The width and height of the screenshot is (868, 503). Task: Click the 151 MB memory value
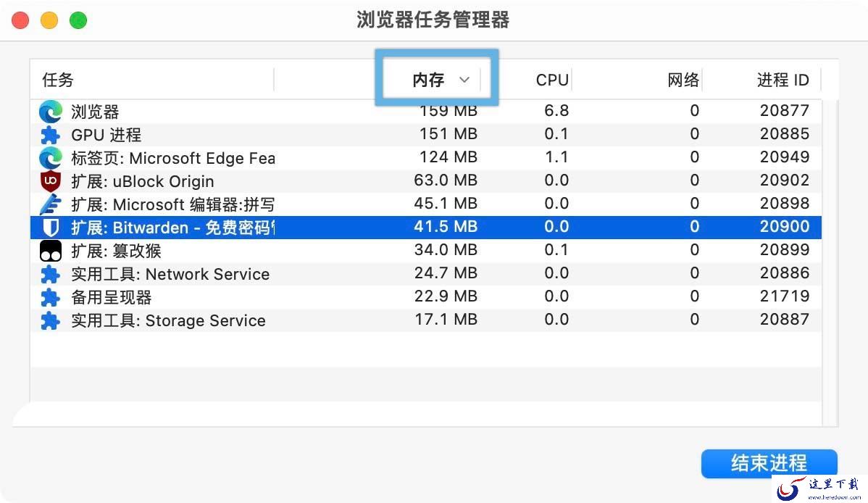tap(448, 134)
